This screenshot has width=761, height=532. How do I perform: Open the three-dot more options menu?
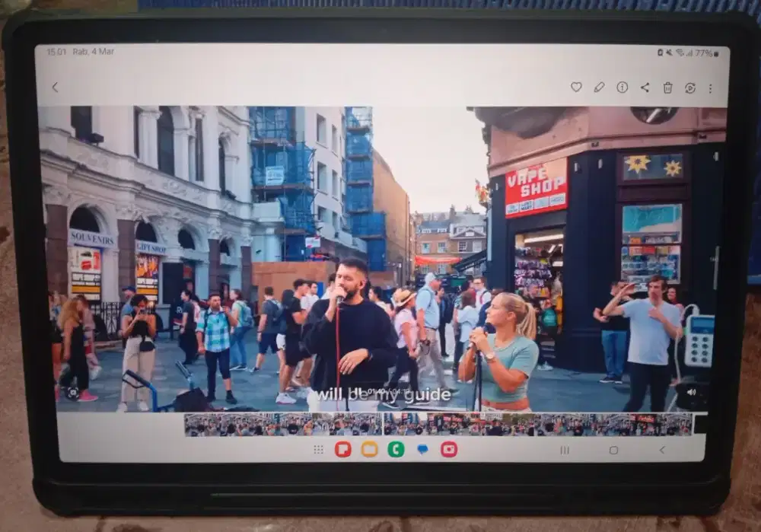[x=710, y=88]
